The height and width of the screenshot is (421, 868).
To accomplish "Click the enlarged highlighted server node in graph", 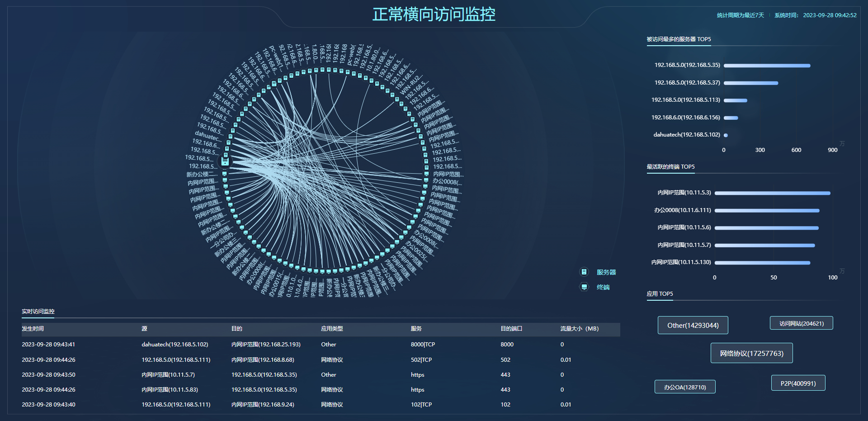I will click(225, 161).
